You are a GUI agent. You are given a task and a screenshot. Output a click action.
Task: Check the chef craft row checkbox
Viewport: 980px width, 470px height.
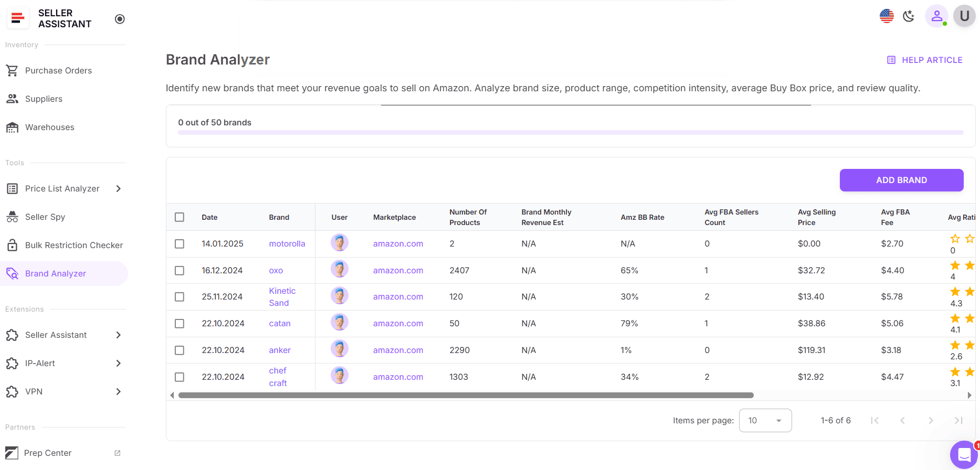180,377
